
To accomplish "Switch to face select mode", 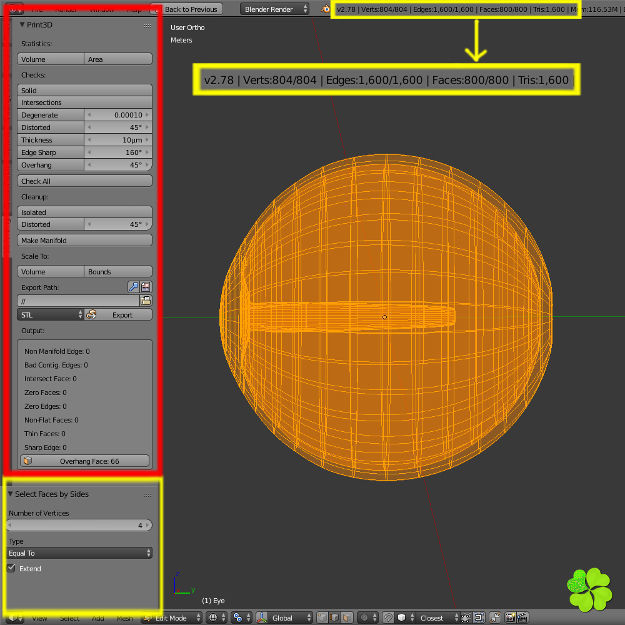I will [x=347, y=618].
